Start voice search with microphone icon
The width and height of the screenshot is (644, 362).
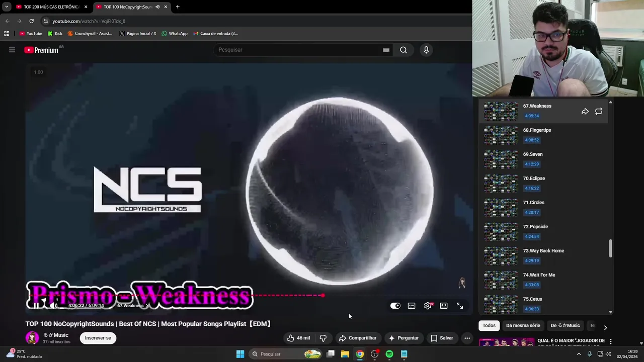pyautogui.click(x=426, y=50)
